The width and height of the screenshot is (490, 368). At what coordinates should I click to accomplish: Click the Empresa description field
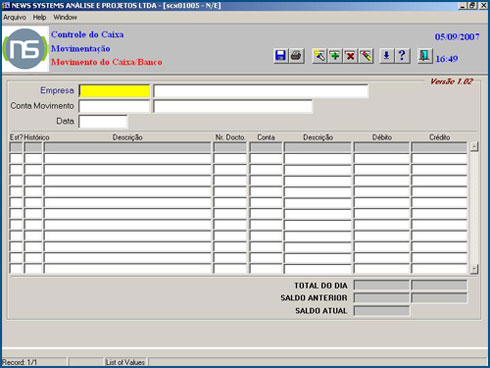point(261,91)
